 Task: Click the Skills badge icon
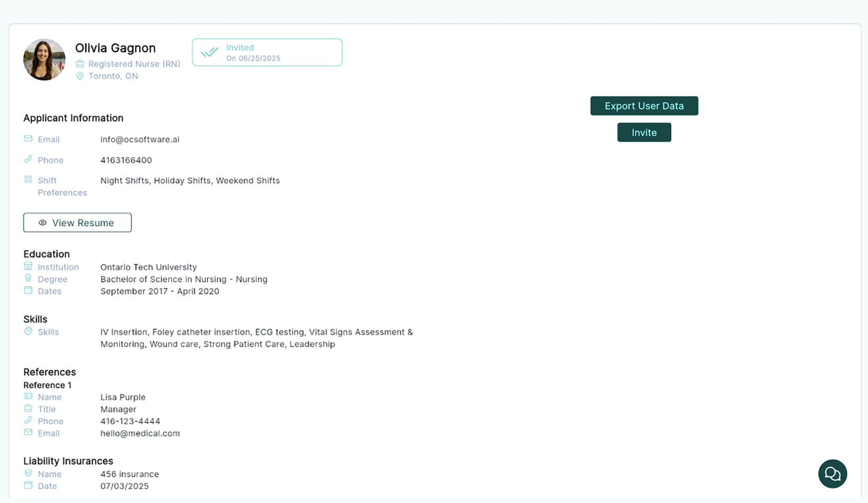(28, 331)
